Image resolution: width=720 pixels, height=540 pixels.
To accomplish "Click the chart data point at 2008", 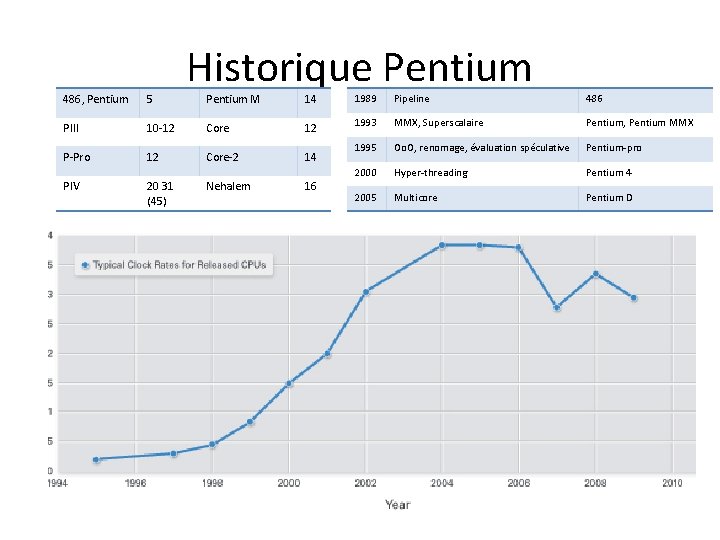I will coord(596,274).
